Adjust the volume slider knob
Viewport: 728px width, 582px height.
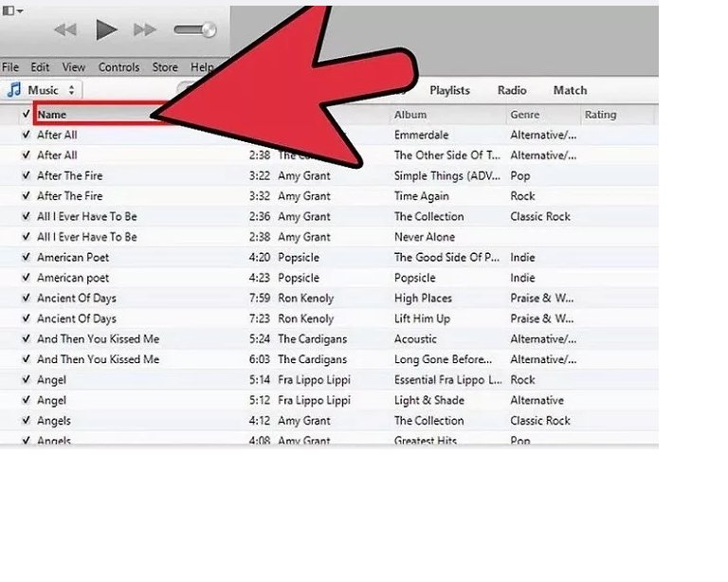[x=208, y=30]
